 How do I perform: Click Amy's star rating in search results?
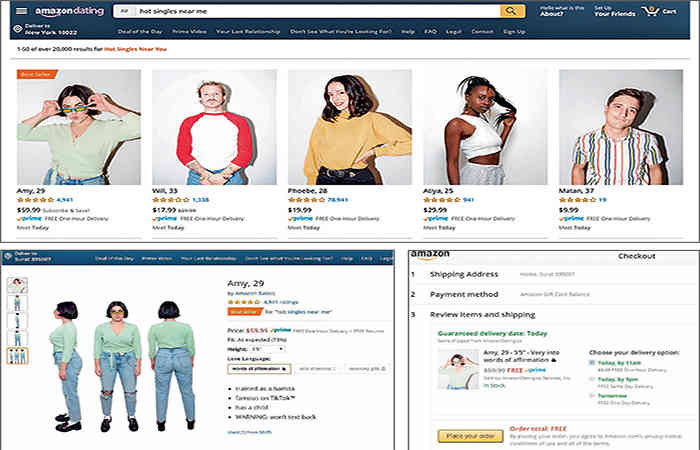click(x=35, y=200)
